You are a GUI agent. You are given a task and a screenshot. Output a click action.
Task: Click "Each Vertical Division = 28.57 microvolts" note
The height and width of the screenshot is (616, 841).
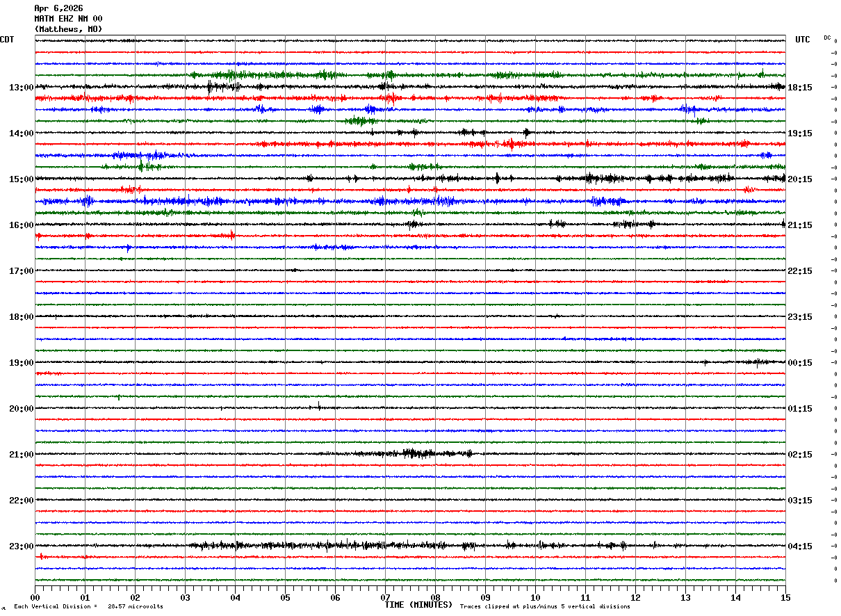(x=88, y=607)
